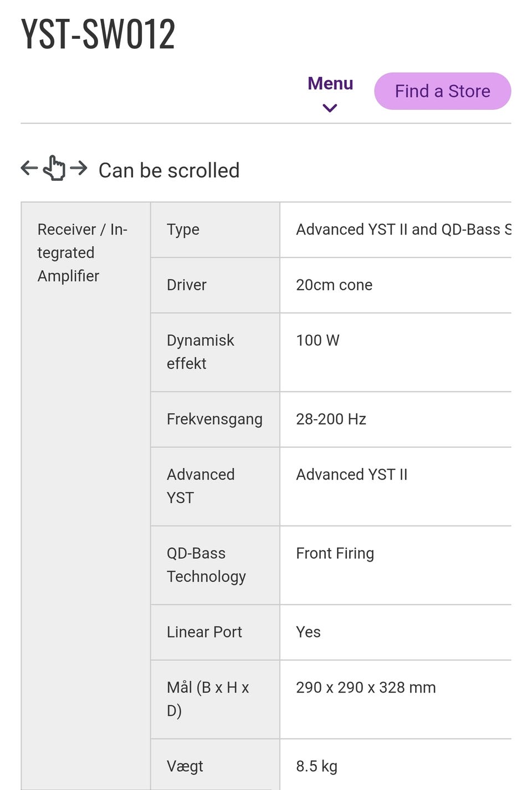Click the Frekvensgang row label

click(x=214, y=419)
